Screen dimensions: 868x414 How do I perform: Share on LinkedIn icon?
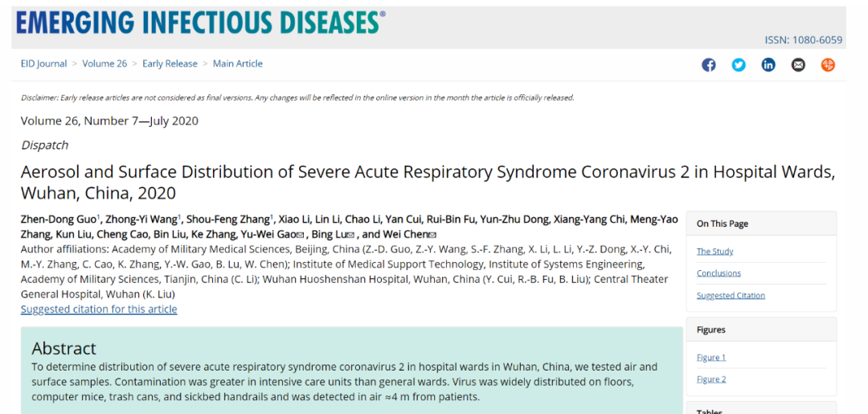[768, 65]
